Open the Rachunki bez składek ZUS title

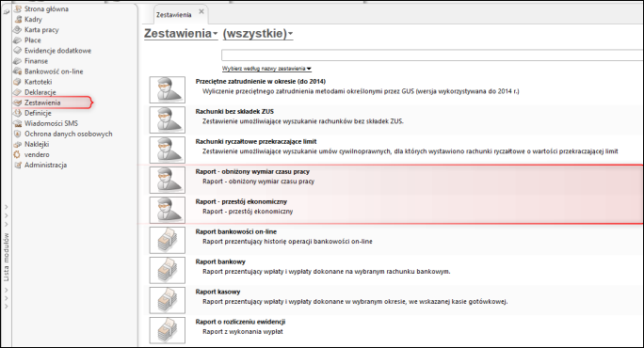[234, 111]
